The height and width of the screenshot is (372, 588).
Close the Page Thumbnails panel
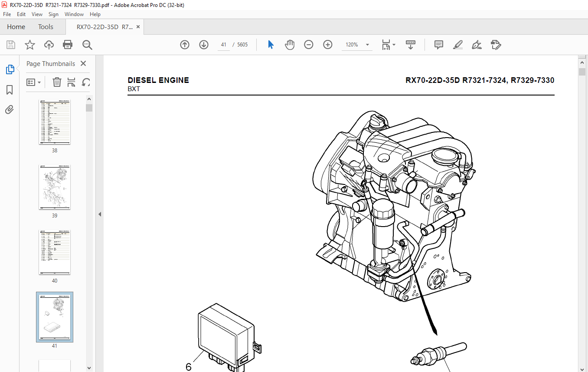84,63
